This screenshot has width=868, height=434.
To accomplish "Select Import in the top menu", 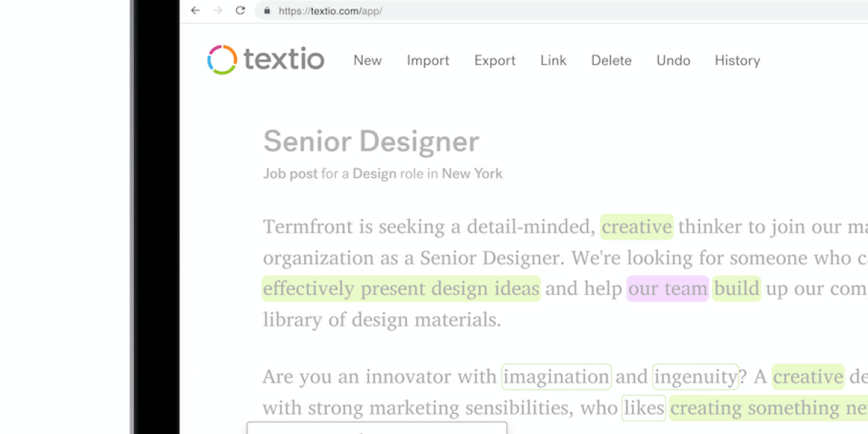I will click(428, 61).
